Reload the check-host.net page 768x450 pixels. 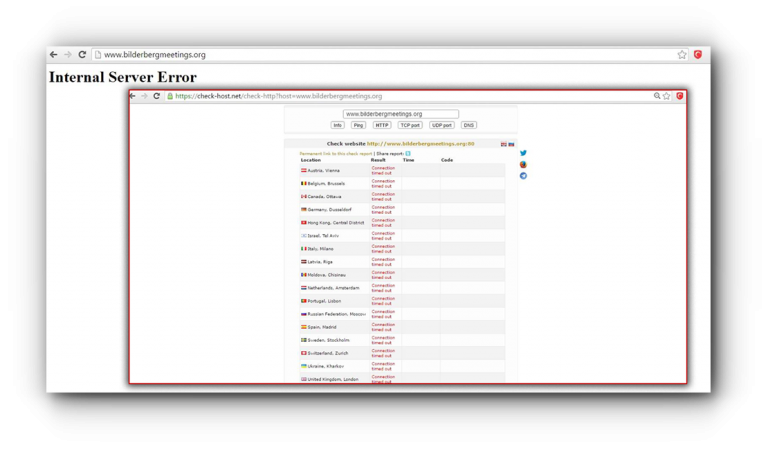[x=157, y=96]
